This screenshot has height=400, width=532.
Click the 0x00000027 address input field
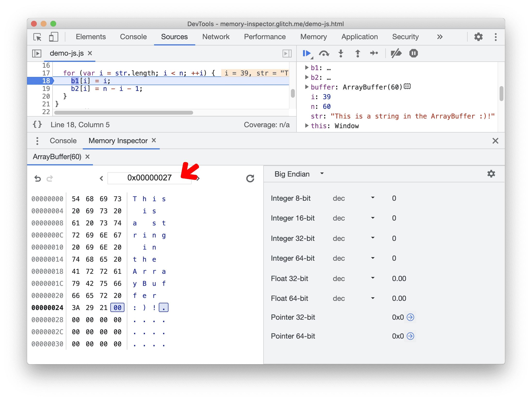(149, 177)
